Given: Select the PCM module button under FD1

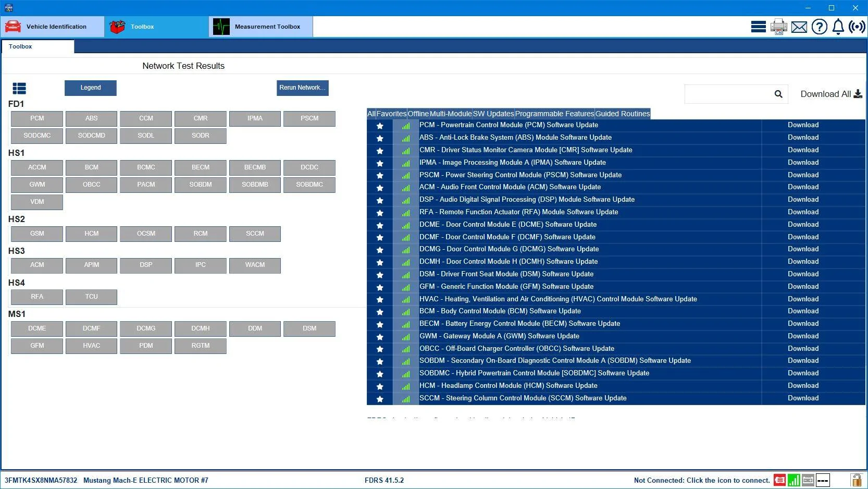Looking at the screenshot, I should point(37,118).
